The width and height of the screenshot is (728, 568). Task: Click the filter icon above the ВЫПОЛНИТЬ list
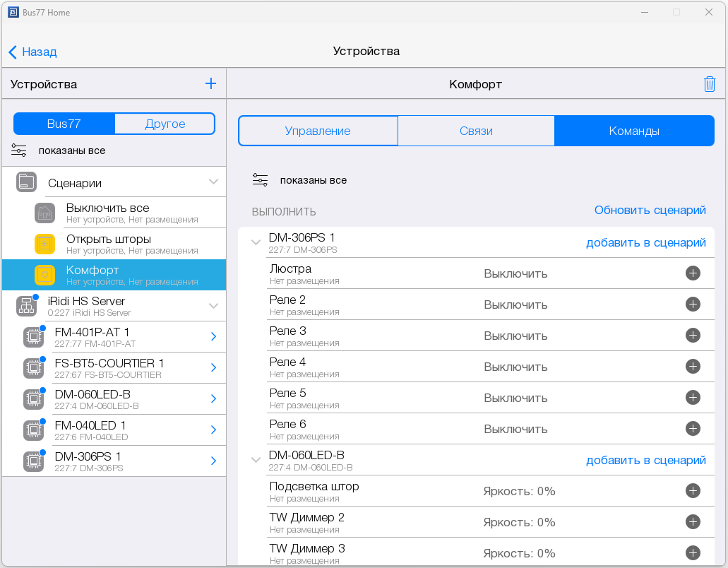pos(261,180)
